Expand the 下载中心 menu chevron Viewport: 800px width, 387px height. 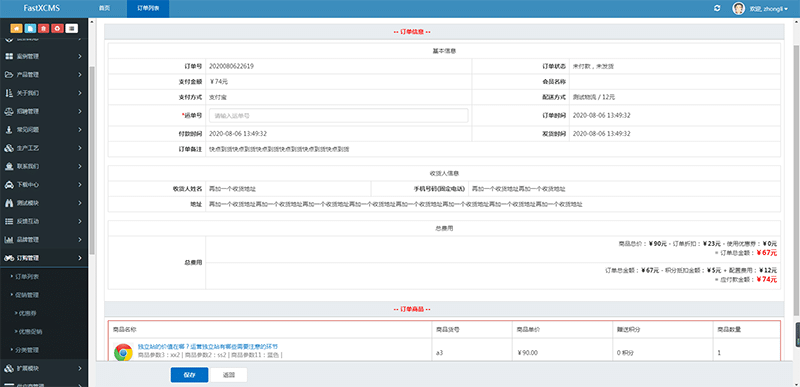point(80,185)
